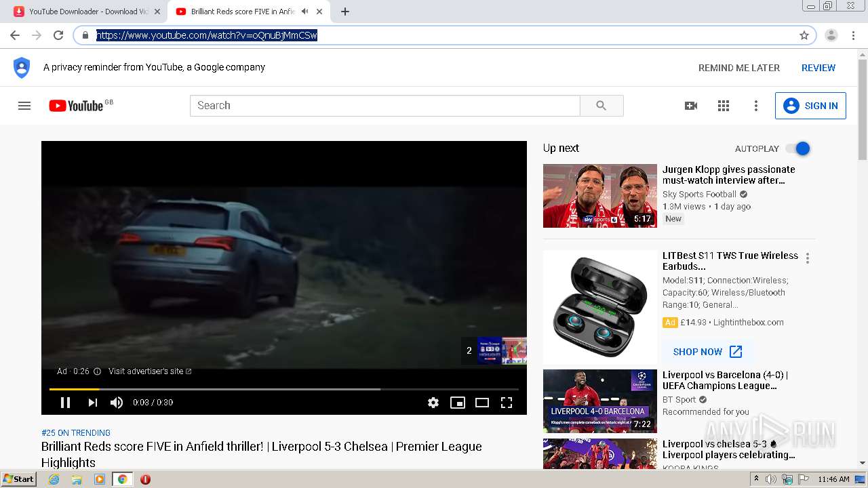Image resolution: width=868 pixels, height=488 pixels.
Task: Switch to theater mode
Action: [482, 403]
